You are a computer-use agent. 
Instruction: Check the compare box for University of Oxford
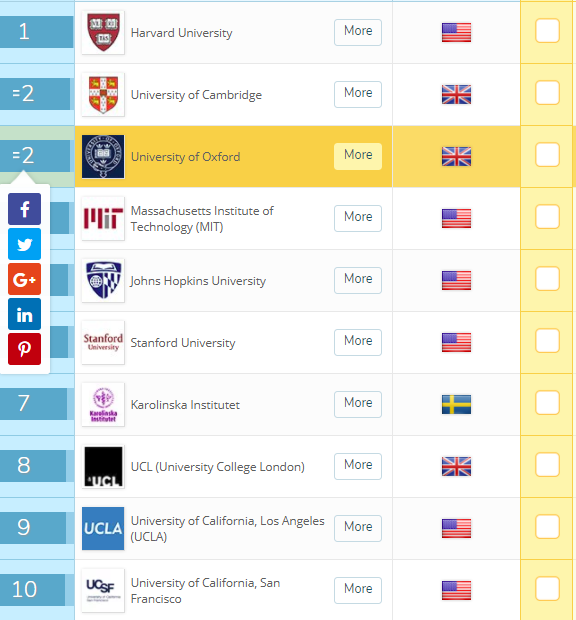[x=547, y=155]
